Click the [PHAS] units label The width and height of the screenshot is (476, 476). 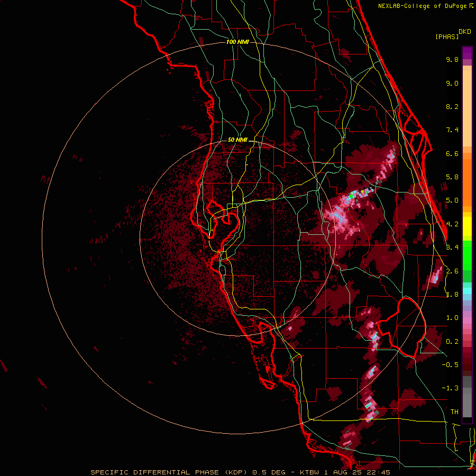click(447, 37)
